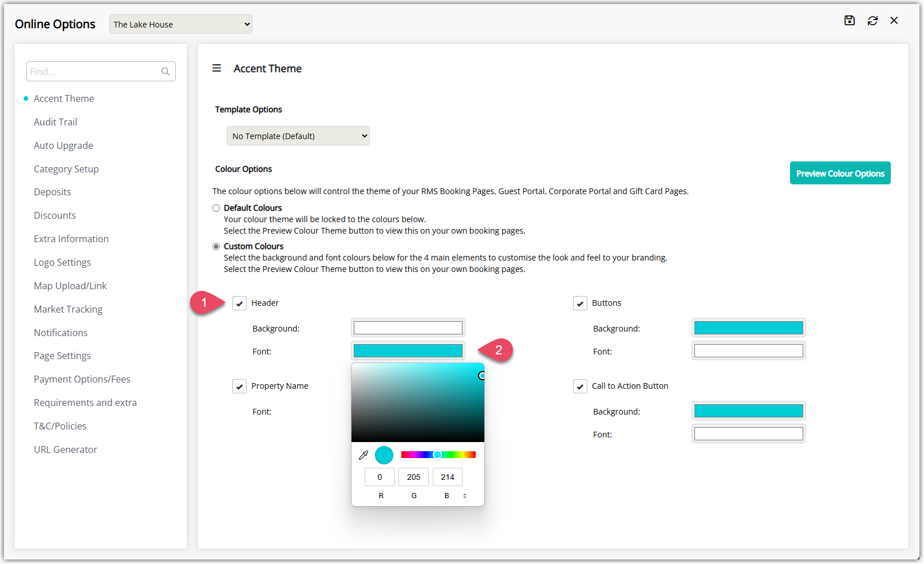Click the R value field showing 0

coord(380,477)
